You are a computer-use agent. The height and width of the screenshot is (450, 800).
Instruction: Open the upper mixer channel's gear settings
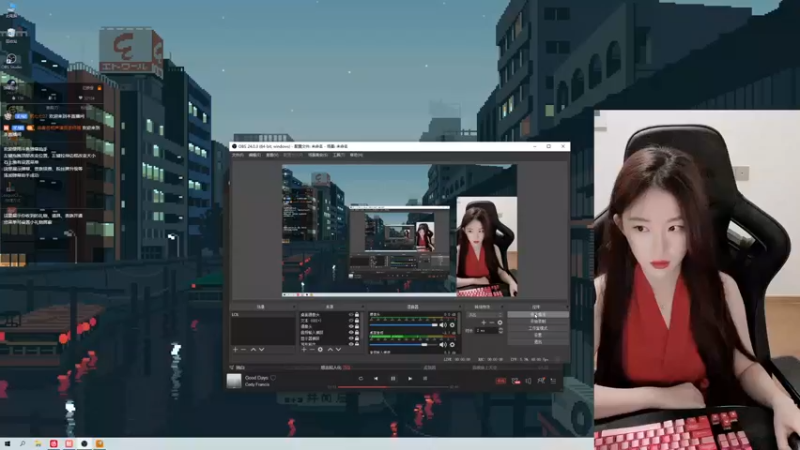452,325
